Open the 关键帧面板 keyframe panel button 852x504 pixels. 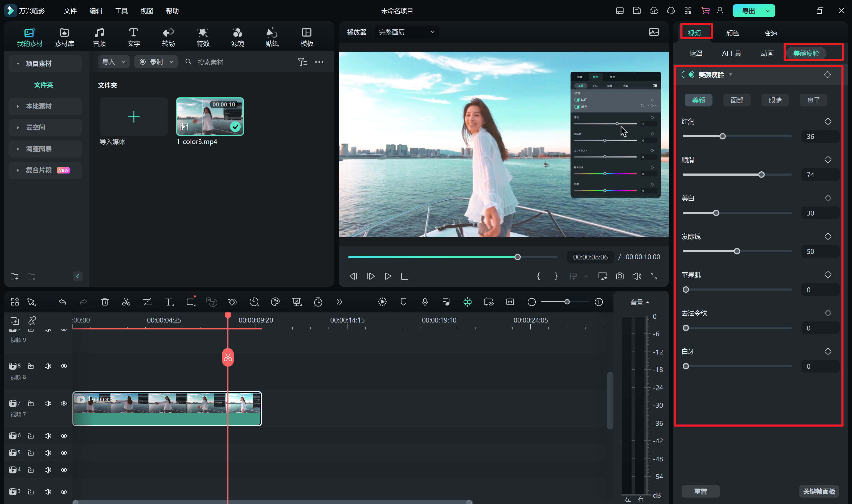coord(819,491)
